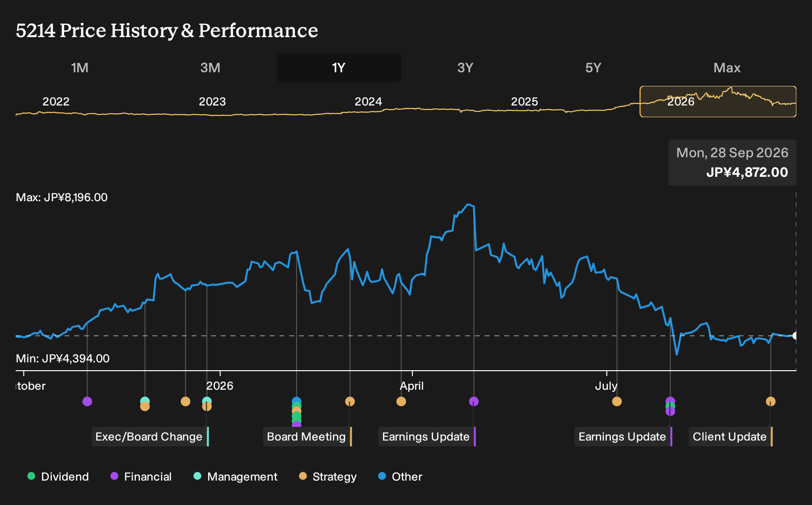Click the 5214 Price History & Performance heading

(167, 30)
